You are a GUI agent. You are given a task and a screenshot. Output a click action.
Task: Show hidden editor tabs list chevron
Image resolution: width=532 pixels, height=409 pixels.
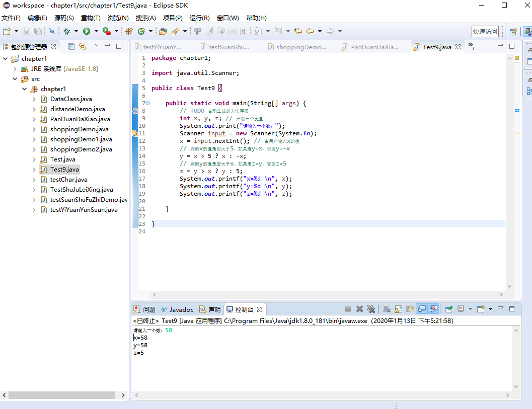tap(471, 46)
